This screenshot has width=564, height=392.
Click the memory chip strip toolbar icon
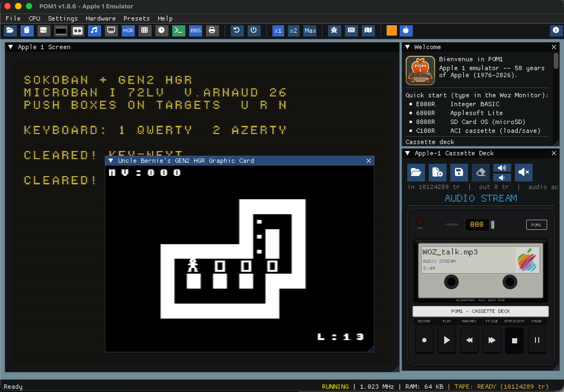[61, 30]
